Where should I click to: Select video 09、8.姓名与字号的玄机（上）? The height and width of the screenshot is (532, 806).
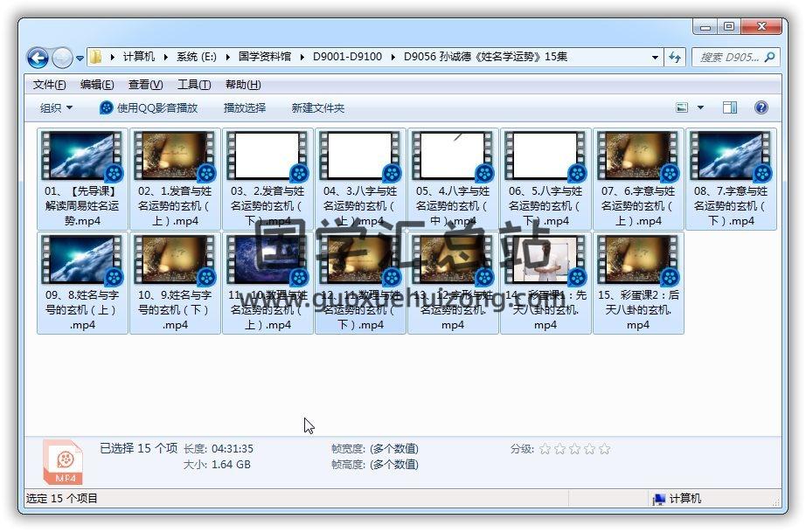(82, 282)
